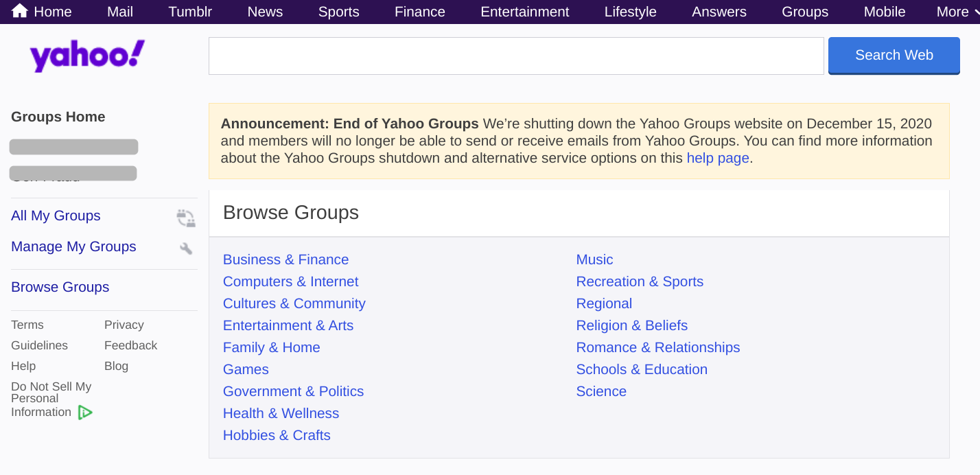The image size is (980, 475).
Task: View the Science groups category
Action: pos(601,391)
